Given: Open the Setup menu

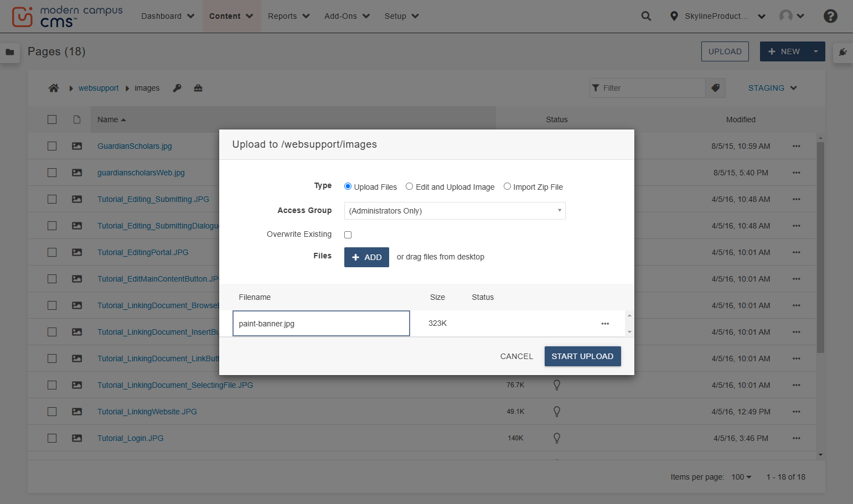Looking at the screenshot, I should 402,16.
